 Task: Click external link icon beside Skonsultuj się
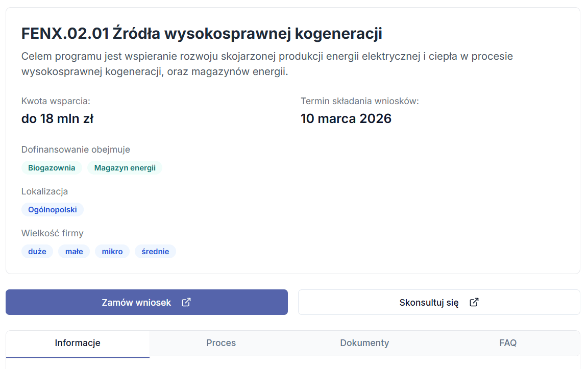point(474,302)
